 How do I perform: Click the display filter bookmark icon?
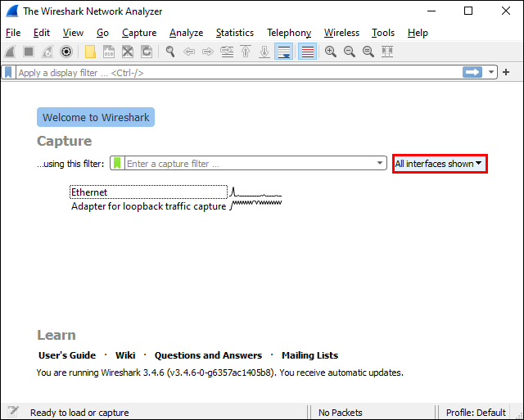tap(8, 72)
